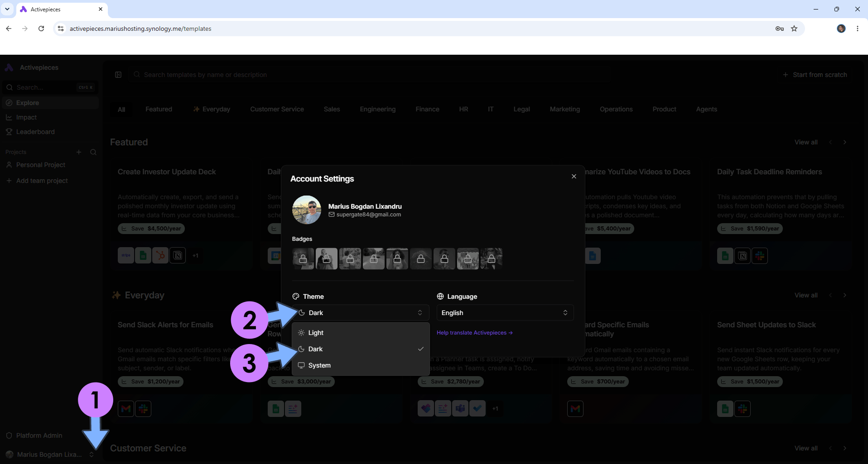Image resolution: width=868 pixels, height=464 pixels.
Task: Click previous arrow in Everyday section
Action: [x=830, y=295]
